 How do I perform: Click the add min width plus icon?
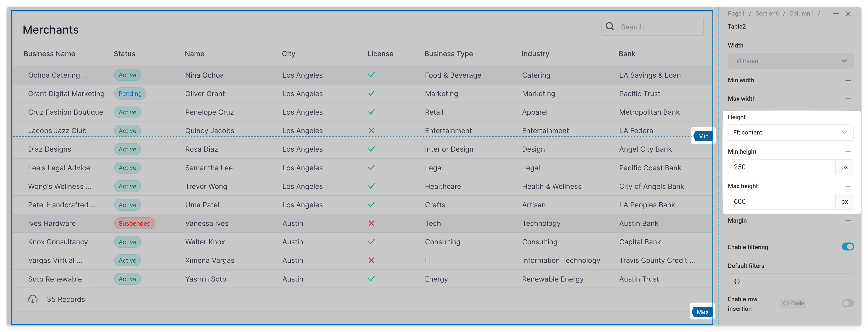tap(848, 80)
